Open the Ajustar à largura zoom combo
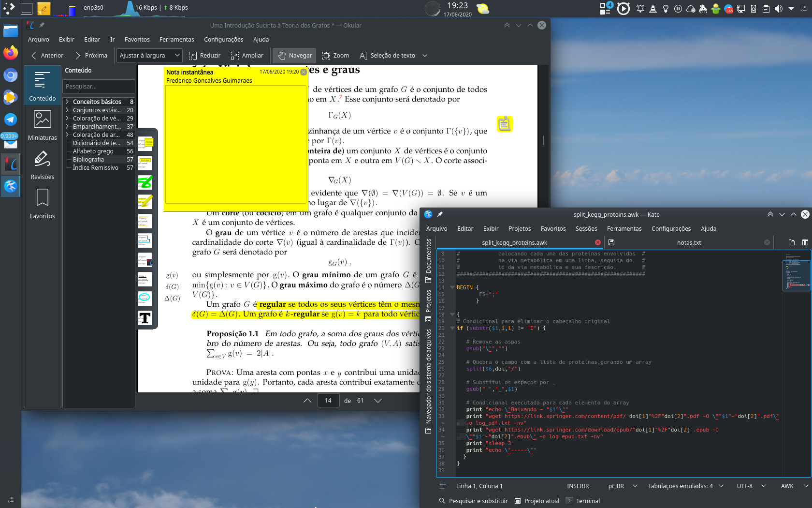The image size is (812, 508). point(149,56)
